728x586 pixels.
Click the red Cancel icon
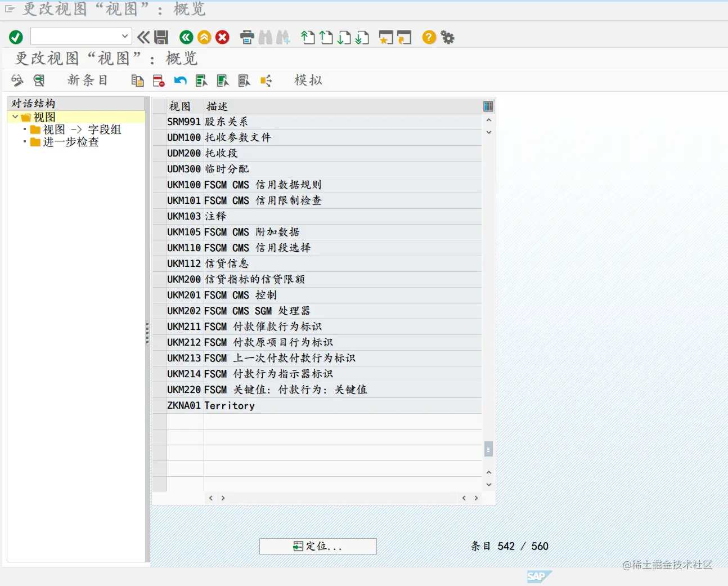[223, 37]
